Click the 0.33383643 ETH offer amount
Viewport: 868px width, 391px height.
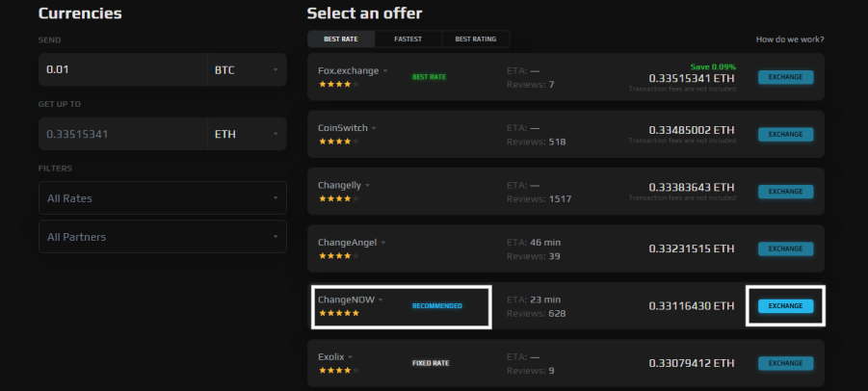(x=692, y=187)
